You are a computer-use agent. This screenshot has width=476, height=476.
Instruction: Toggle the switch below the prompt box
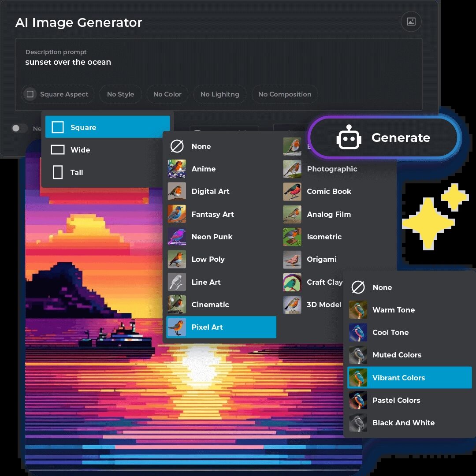pyautogui.click(x=19, y=128)
